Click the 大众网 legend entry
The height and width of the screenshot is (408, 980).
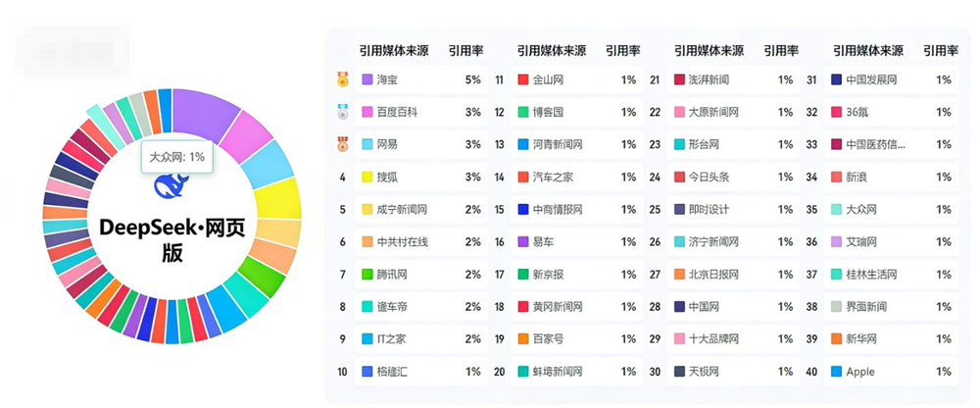(x=891, y=210)
